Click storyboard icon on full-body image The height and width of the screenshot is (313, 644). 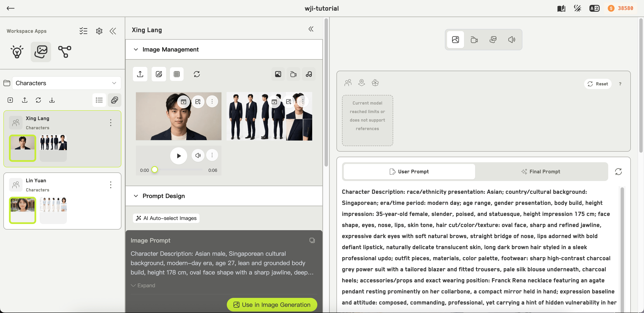(x=274, y=102)
